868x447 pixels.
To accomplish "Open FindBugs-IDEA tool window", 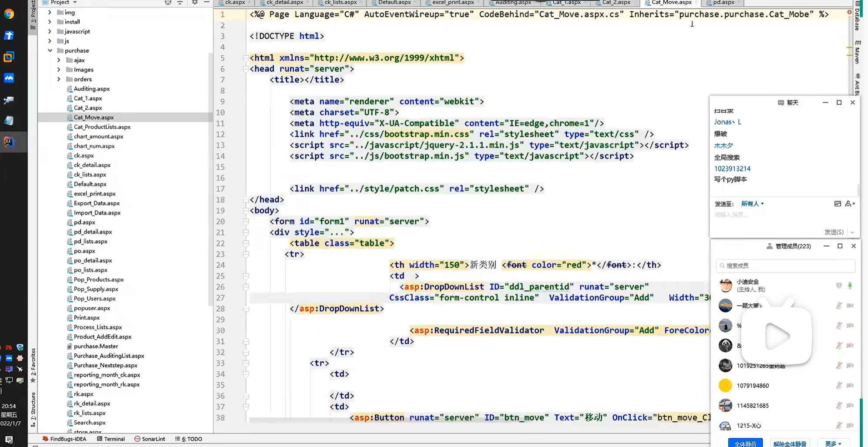I will pyautogui.click(x=64, y=439).
